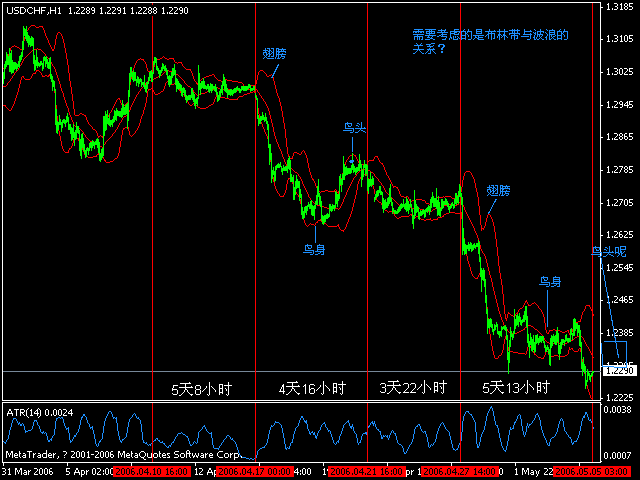Click the 1.2625 price scale label
Image resolution: width=640 pixels, height=480 pixels.
pyautogui.click(x=620, y=235)
